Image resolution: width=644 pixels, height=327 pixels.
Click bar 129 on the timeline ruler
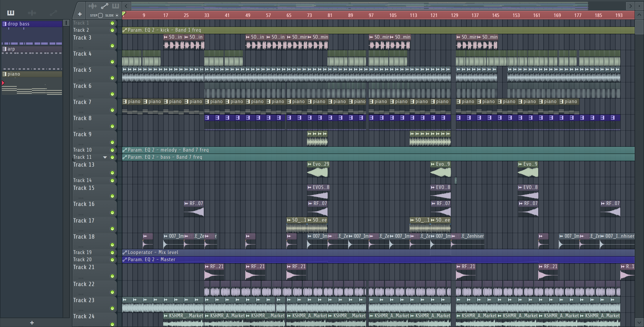tap(455, 15)
